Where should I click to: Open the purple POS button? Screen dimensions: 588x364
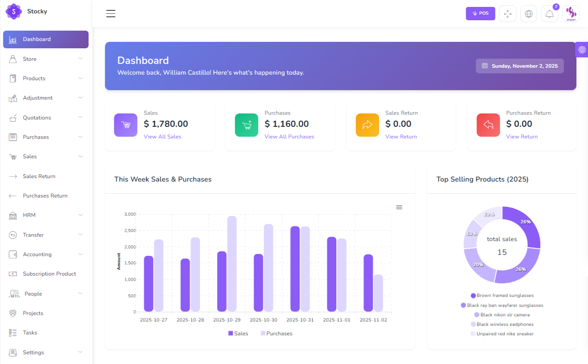coord(481,13)
